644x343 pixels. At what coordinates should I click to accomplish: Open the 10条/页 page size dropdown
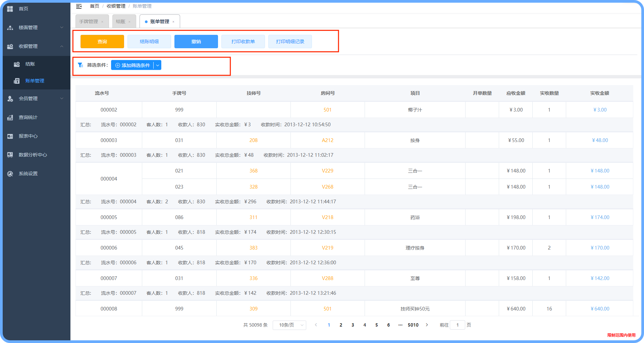(289, 325)
